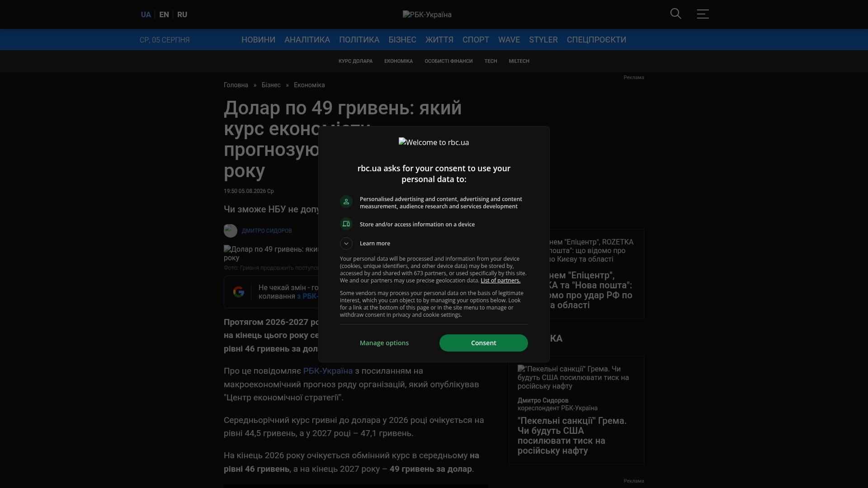Open the РБК-Україна link in article text

tap(328, 371)
